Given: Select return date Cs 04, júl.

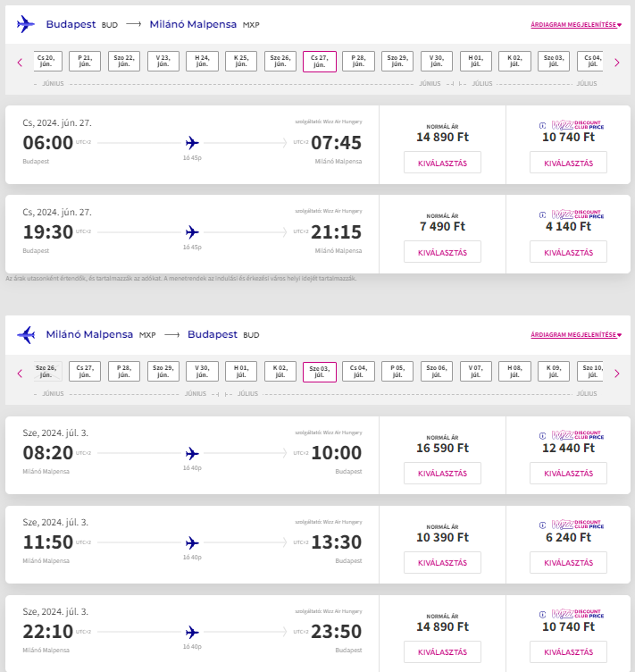Looking at the screenshot, I should pyautogui.click(x=358, y=371).
